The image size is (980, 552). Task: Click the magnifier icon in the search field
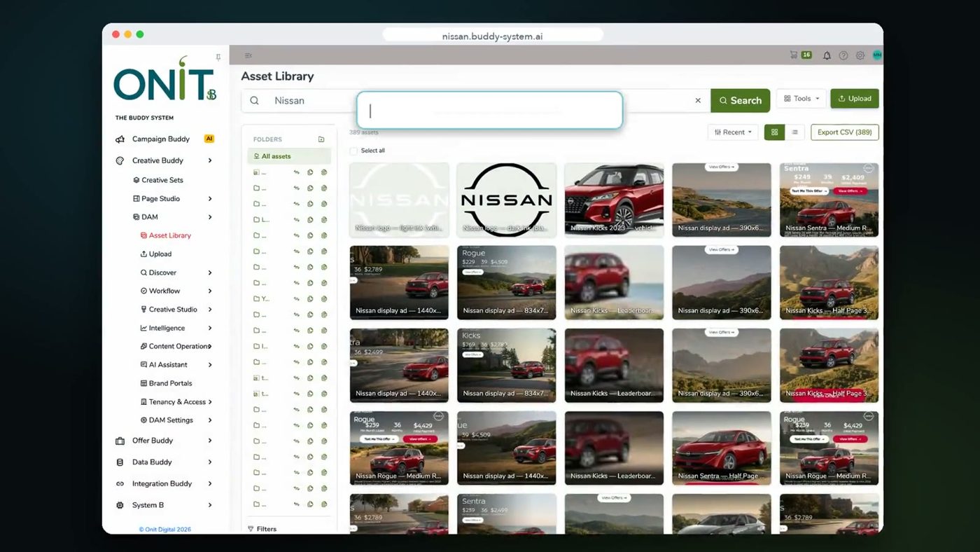(255, 101)
